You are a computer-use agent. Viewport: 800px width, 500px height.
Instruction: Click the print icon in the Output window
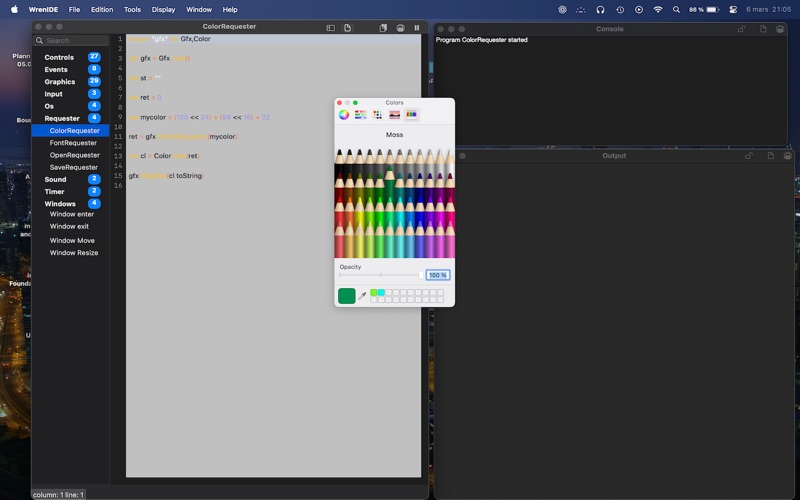(x=788, y=156)
